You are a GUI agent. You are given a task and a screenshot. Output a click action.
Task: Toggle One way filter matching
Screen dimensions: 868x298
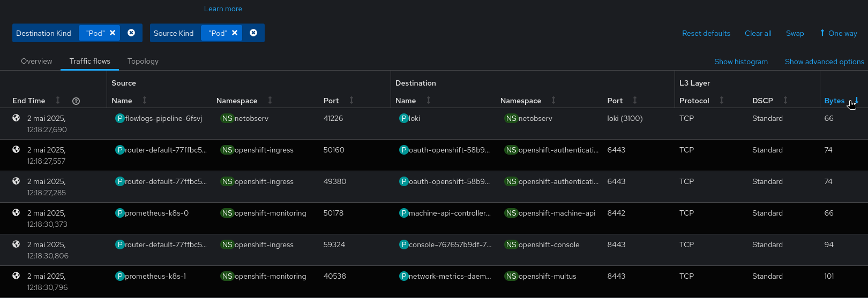(839, 33)
